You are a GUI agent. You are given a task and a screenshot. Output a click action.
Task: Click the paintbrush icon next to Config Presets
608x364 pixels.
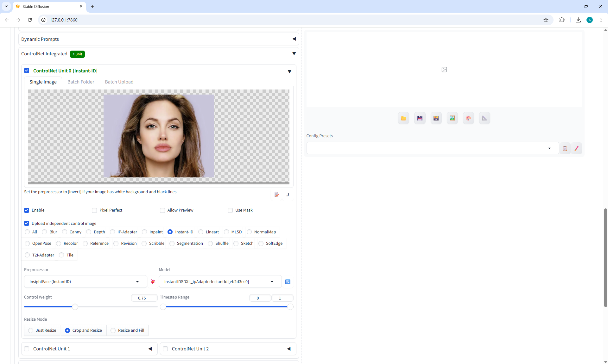(576, 148)
